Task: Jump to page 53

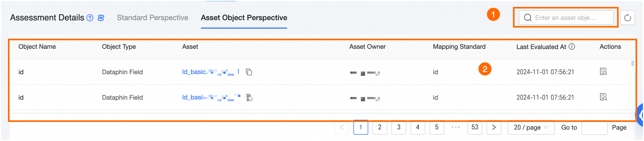Action: pos(475,127)
